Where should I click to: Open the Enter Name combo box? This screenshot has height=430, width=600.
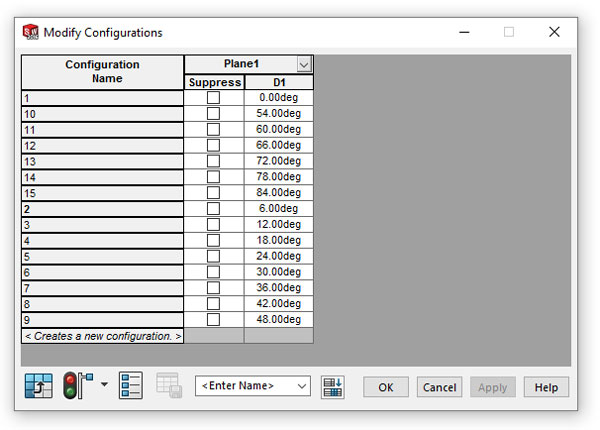(x=252, y=386)
